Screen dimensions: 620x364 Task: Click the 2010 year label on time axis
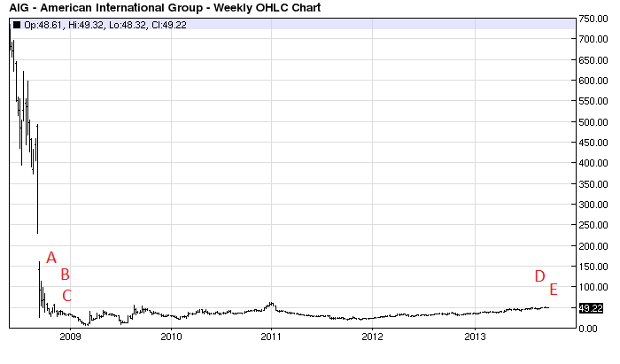[171, 337]
